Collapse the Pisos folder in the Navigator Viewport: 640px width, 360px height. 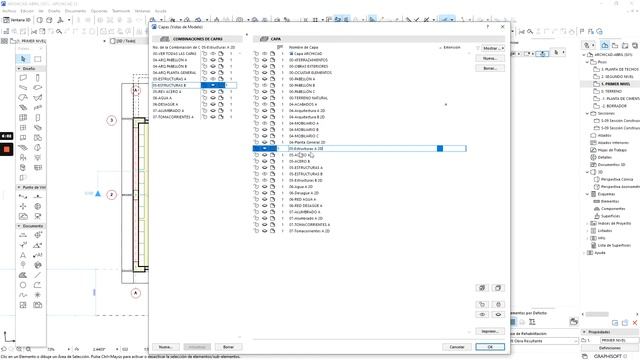click(588, 62)
